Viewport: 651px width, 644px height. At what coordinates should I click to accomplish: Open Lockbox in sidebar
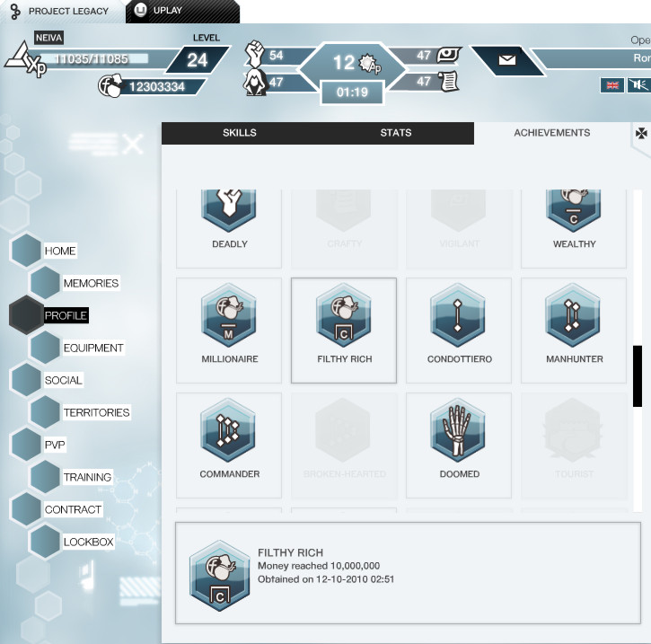(x=88, y=542)
